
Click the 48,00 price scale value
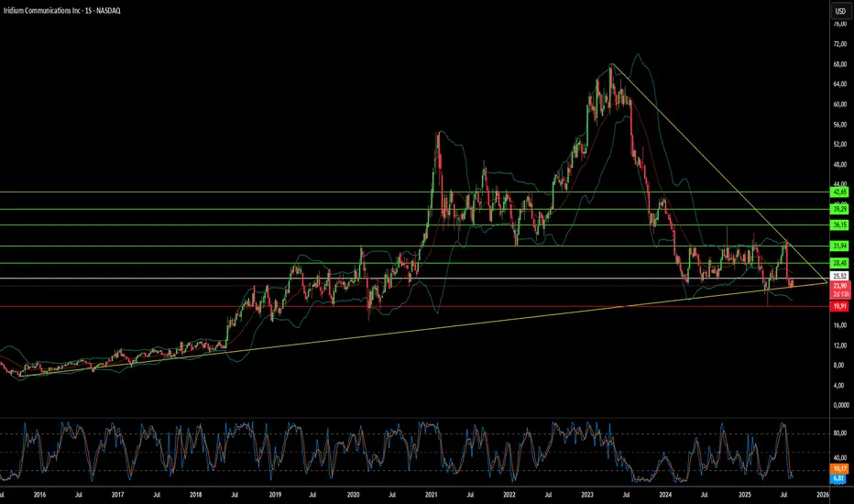840,165
